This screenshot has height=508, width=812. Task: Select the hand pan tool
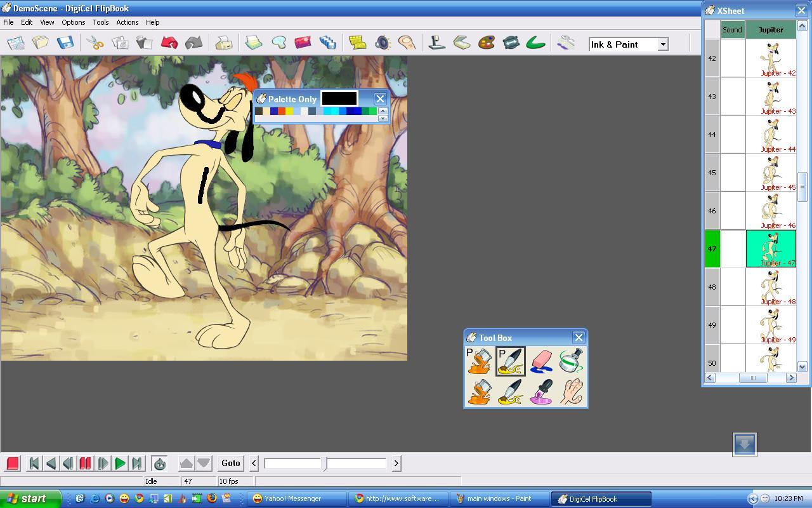pos(571,391)
